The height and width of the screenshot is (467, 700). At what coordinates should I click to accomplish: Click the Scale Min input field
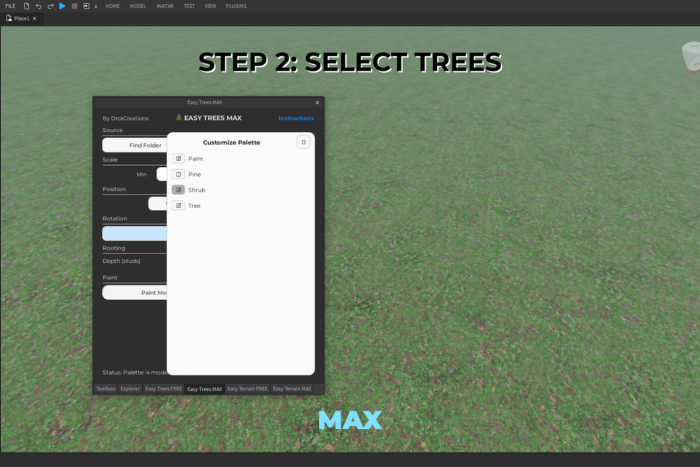click(162, 174)
